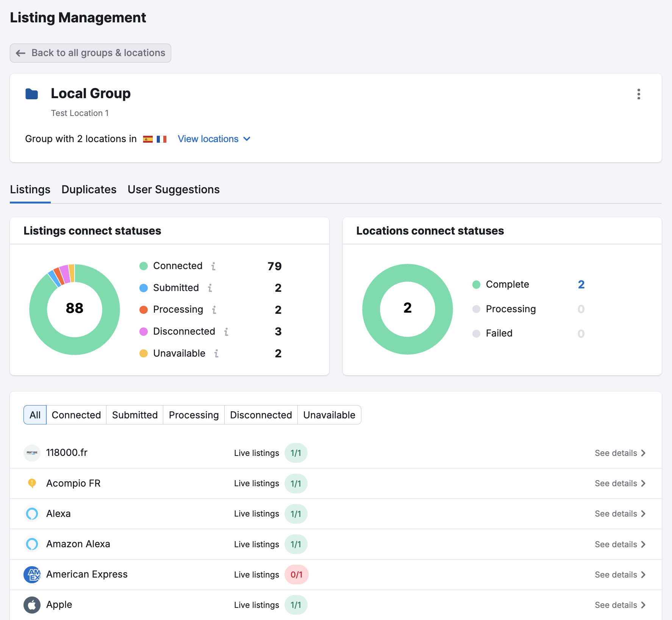Open the User Suggestions tab
The width and height of the screenshot is (672, 620).
(173, 189)
